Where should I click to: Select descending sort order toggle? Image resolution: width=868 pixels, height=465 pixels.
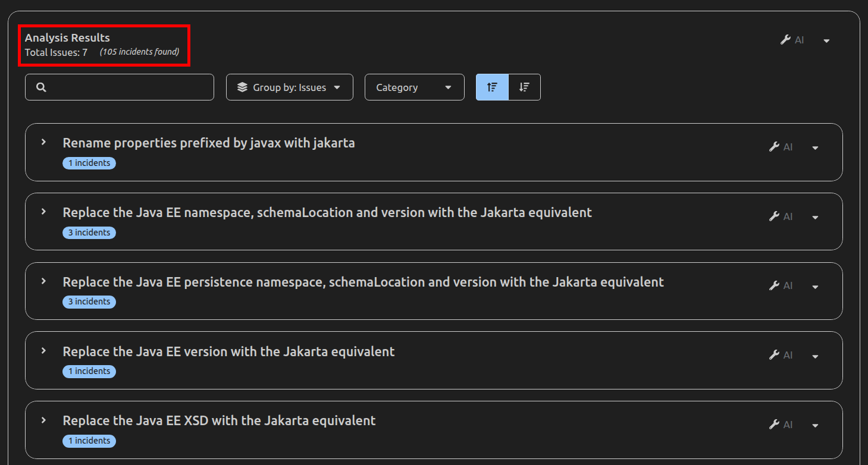point(524,87)
